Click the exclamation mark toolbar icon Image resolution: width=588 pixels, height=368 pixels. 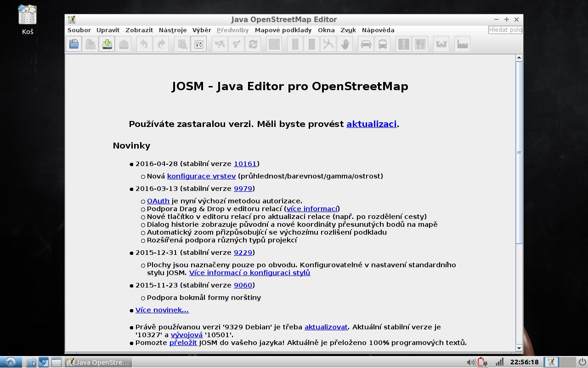click(x=403, y=44)
